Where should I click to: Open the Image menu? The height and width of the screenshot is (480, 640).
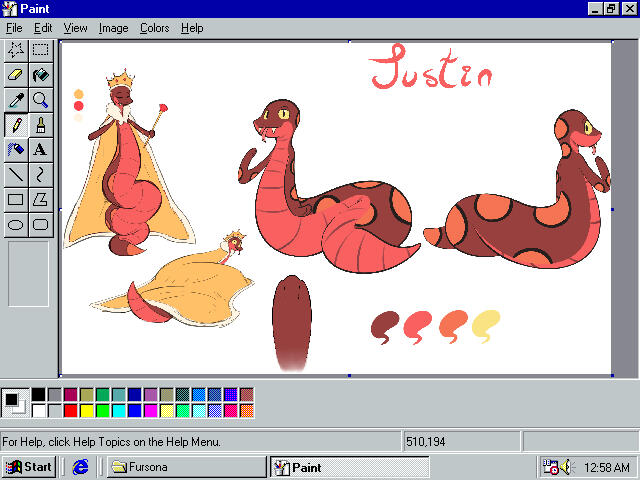coord(113,28)
